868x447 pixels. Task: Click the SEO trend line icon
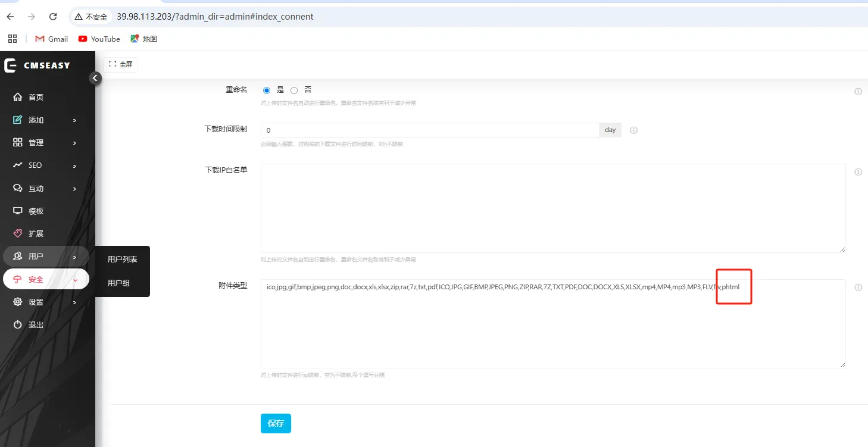point(18,165)
